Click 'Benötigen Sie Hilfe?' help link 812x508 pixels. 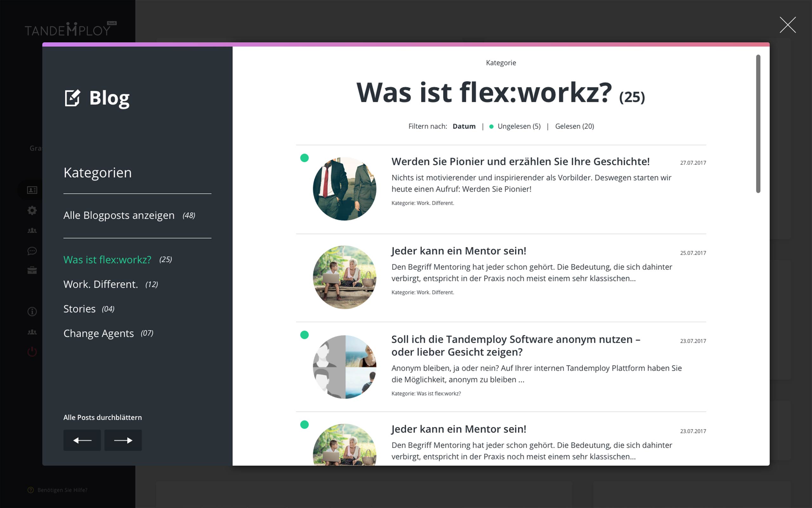62,490
